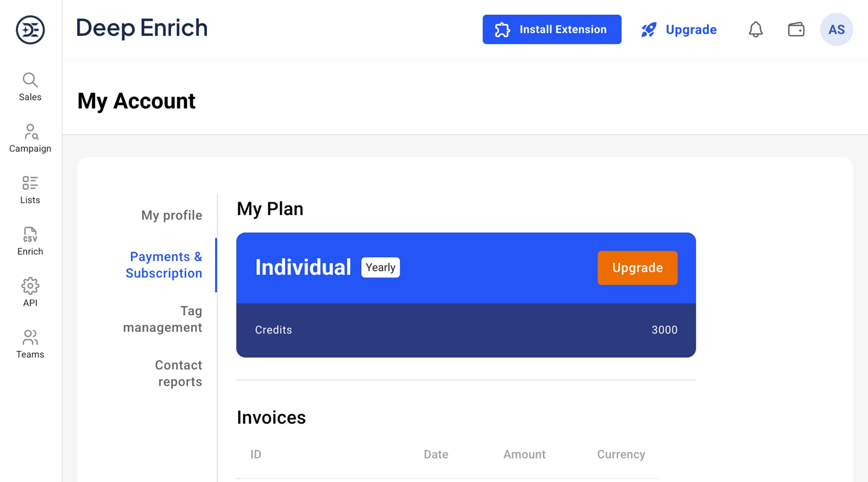Click the Invoices section heading
The height and width of the screenshot is (482, 868).
[271, 417]
